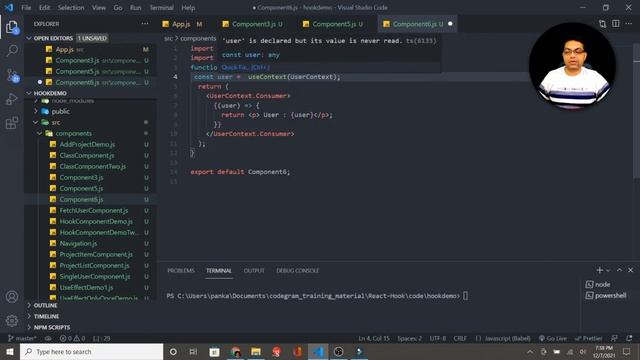Click Visual Studio Code taskbar icon
Screen dimensions: 640x360
pos(318,351)
